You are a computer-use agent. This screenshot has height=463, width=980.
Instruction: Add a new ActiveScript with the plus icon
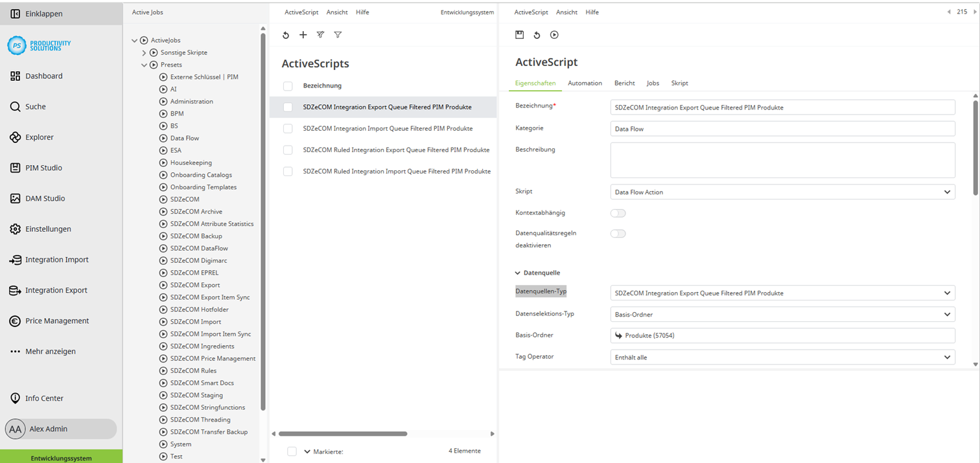pyautogui.click(x=303, y=35)
